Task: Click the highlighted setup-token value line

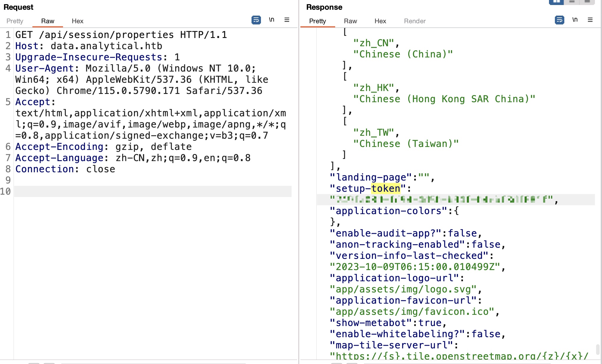Action: coord(442,200)
